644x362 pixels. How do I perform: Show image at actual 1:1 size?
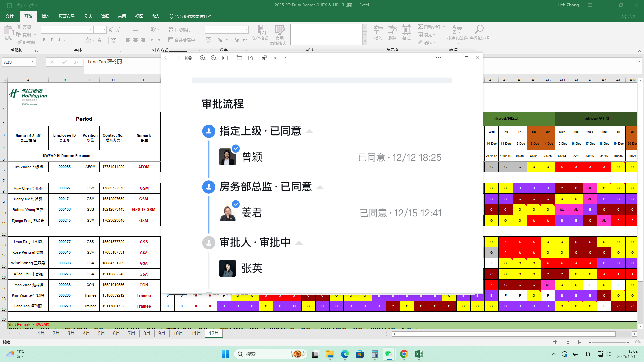coord(225,58)
